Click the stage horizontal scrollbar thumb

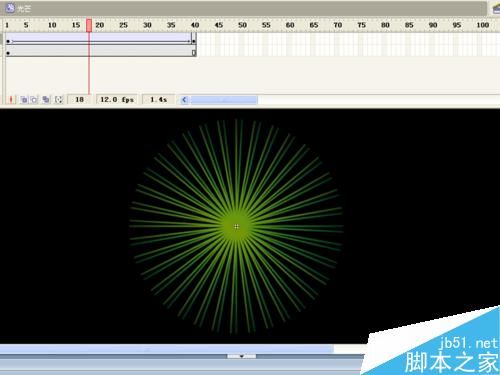coord(167,349)
